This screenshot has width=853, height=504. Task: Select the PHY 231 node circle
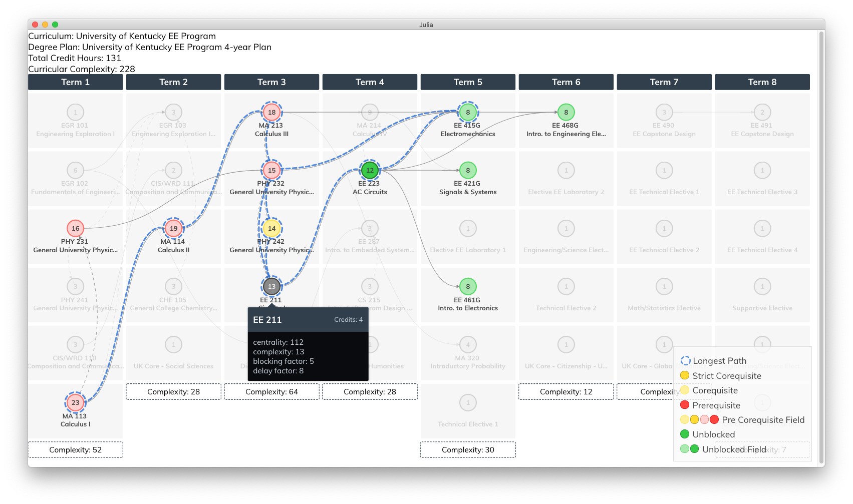(x=75, y=228)
